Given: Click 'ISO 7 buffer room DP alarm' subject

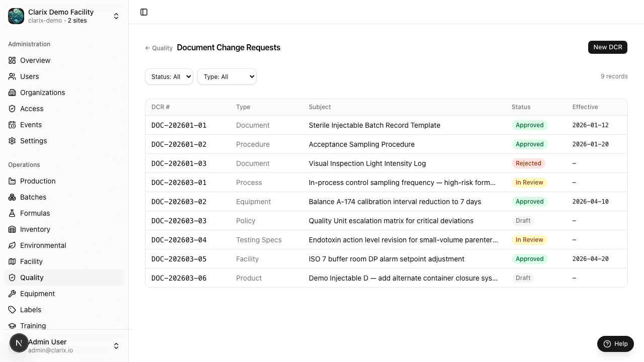Looking at the screenshot, I should pyautogui.click(x=386, y=259).
